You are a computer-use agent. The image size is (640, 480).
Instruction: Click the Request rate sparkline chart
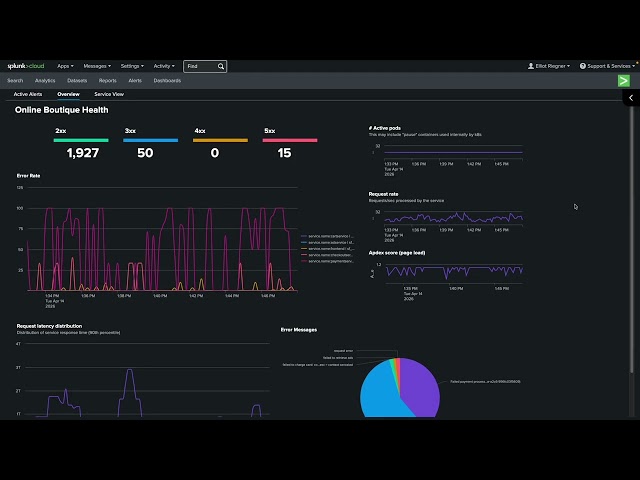coord(453,218)
